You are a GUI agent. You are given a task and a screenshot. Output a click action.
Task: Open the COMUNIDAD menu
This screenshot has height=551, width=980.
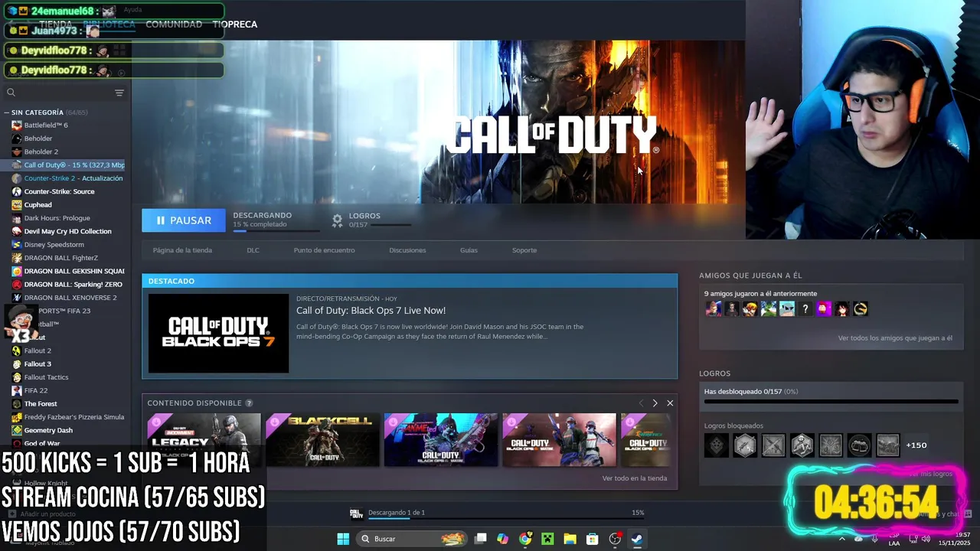[x=174, y=24]
